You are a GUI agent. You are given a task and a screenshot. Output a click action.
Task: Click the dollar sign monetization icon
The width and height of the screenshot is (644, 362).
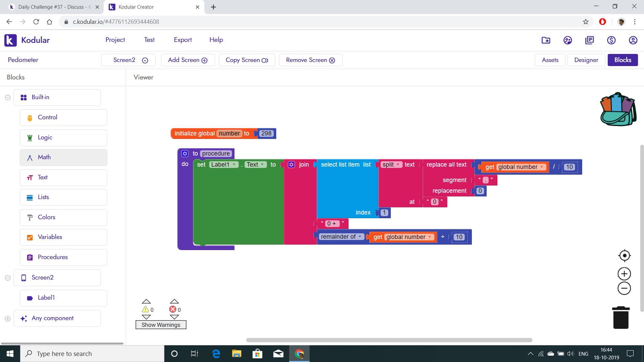(x=611, y=40)
